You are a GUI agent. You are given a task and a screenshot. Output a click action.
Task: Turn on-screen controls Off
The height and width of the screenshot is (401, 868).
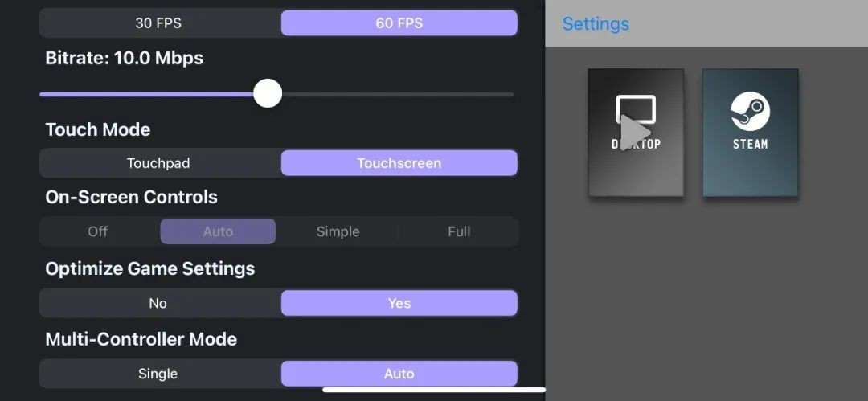tap(98, 231)
